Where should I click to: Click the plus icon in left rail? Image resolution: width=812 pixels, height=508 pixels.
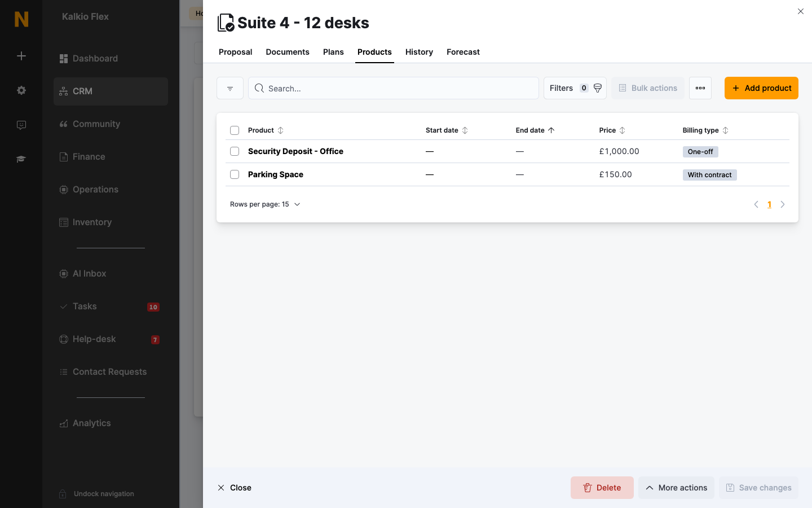pos(21,56)
